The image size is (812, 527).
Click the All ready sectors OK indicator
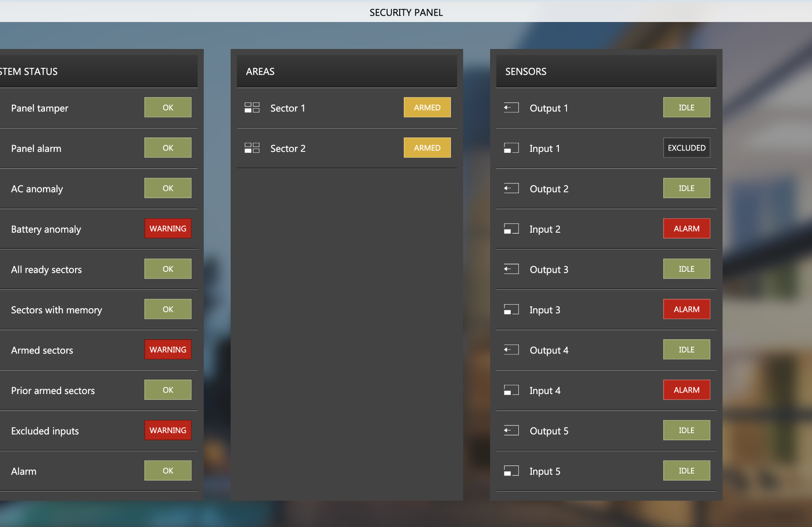tap(168, 269)
